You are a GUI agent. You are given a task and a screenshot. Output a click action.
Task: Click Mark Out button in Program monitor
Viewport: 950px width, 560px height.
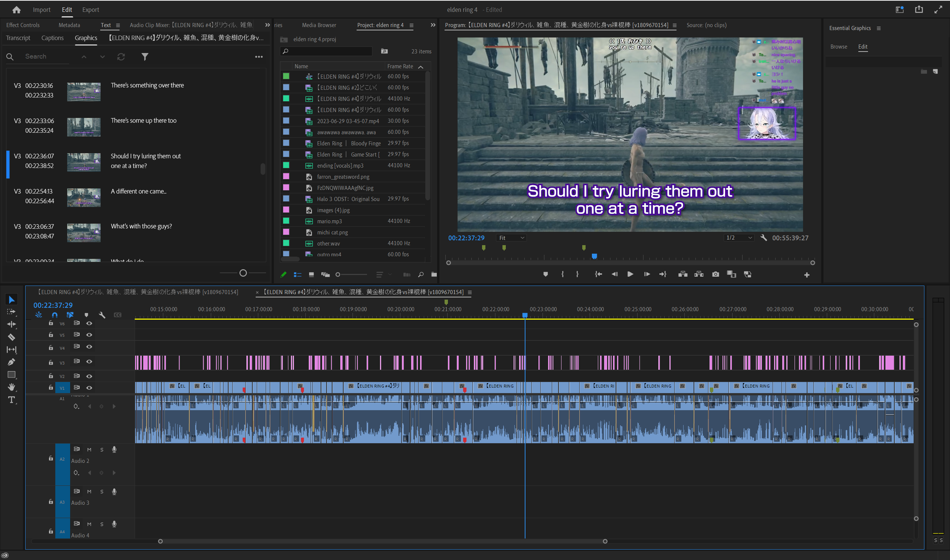(x=577, y=274)
